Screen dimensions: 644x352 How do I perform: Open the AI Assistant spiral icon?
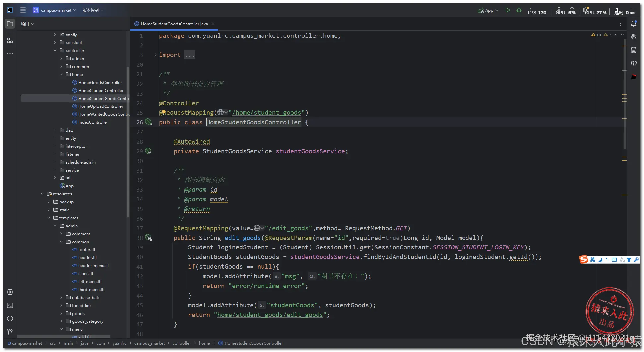634,37
